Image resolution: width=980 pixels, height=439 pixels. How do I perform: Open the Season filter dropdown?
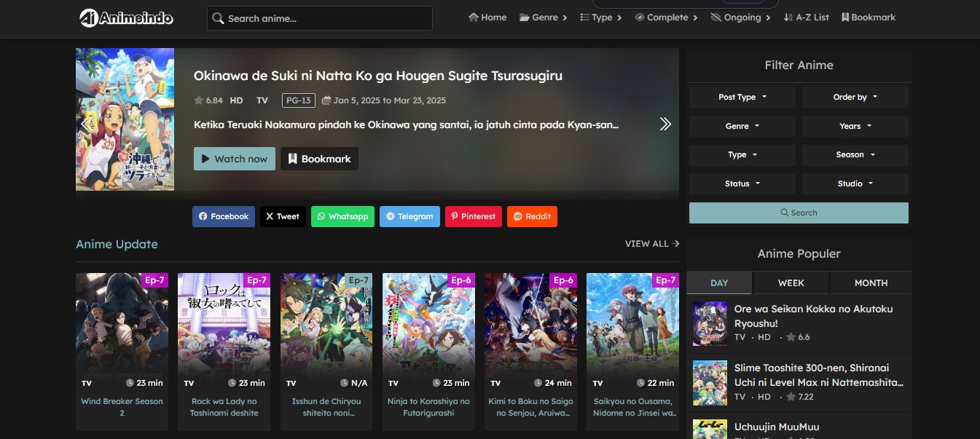[x=855, y=155]
